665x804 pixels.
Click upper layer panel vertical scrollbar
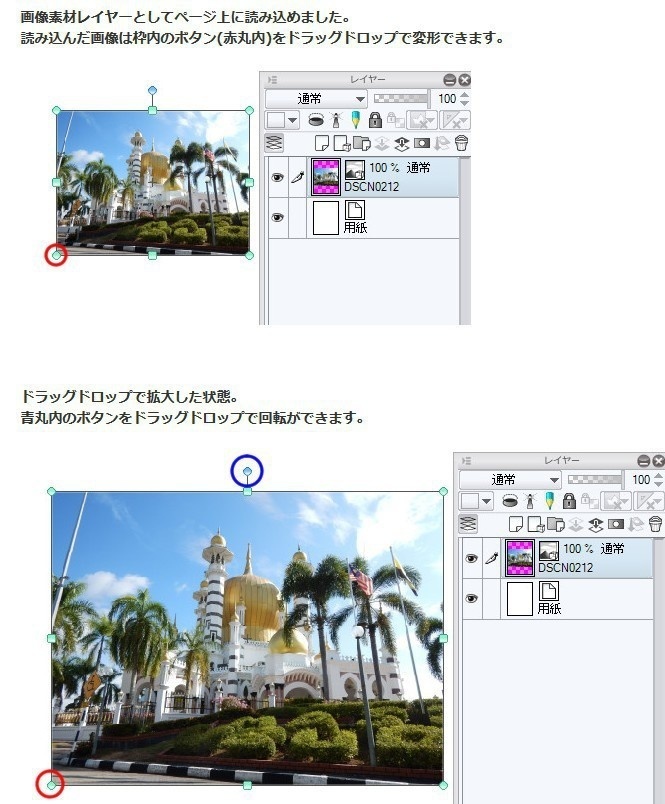(x=465, y=240)
